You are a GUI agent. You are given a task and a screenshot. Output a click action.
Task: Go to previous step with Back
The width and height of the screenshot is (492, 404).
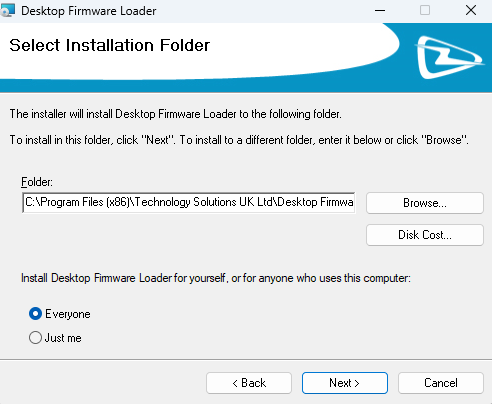click(x=249, y=383)
